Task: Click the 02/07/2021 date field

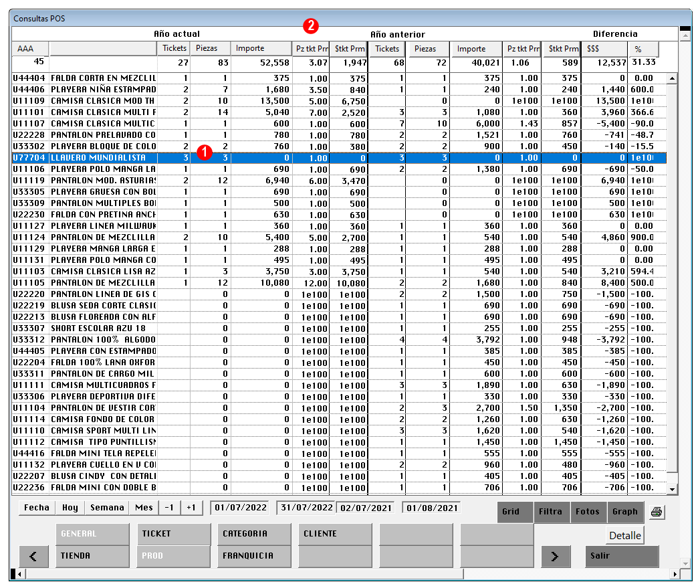Action: click(366, 508)
